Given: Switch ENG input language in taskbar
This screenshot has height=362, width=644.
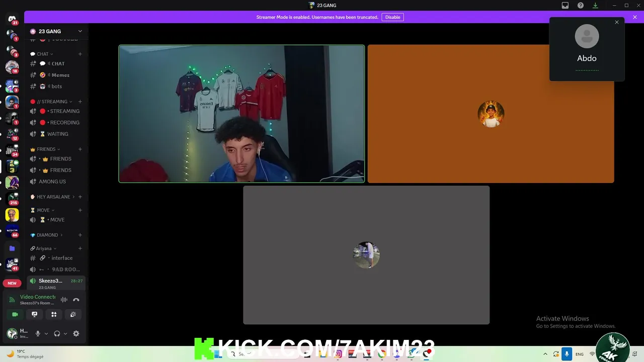Looking at the screenshot, I should (580, 354).
